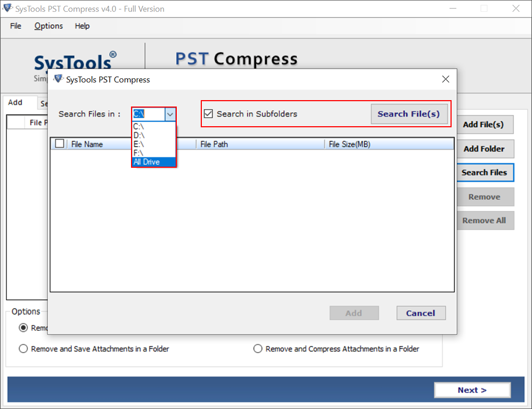Open the Help menu
Viewport: 532px width, 409px height.
[x=82, y=26]
